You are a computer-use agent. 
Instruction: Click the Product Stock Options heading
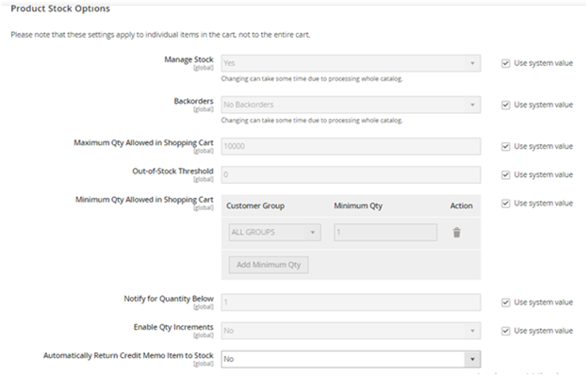click(60, 8)
